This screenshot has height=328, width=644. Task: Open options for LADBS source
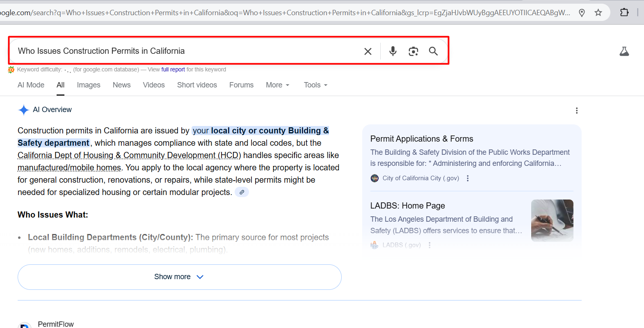(429, 245)
